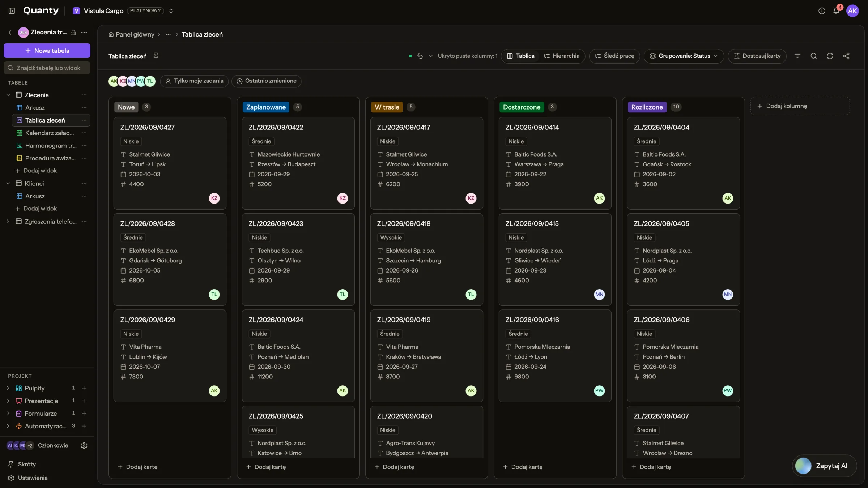Share the board view

(846, 56)
